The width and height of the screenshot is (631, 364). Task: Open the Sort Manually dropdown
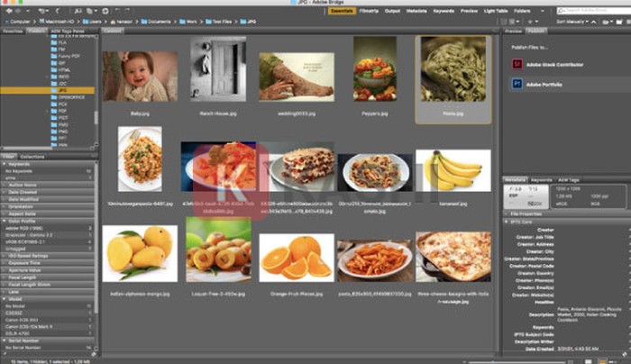(x=572, y=22)
